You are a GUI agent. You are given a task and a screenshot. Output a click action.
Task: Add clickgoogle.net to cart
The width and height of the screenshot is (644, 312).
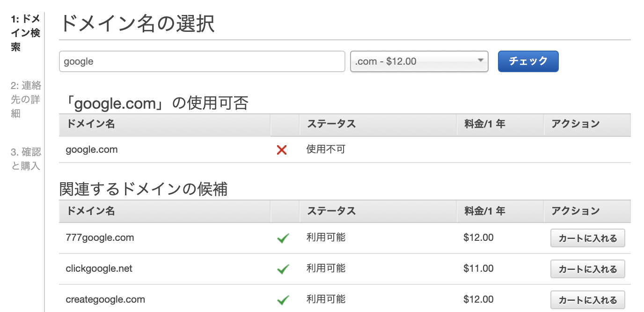point(588,269)
